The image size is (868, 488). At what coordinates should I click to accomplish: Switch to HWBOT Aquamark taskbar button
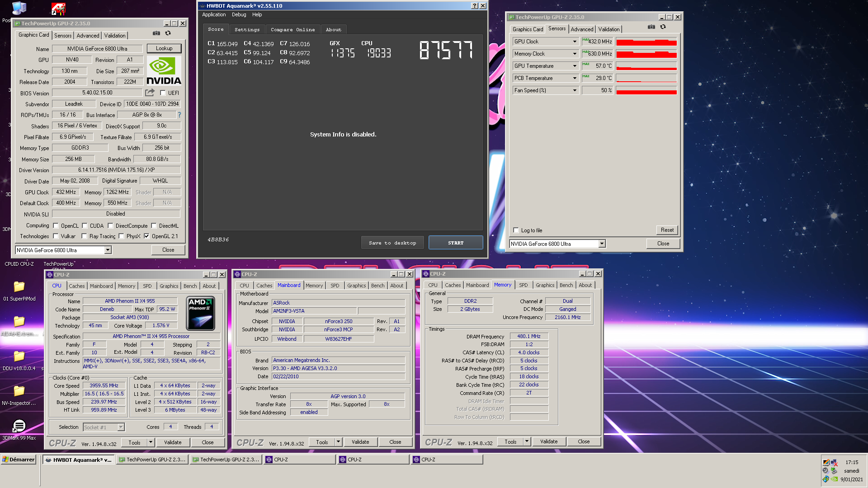79,460
